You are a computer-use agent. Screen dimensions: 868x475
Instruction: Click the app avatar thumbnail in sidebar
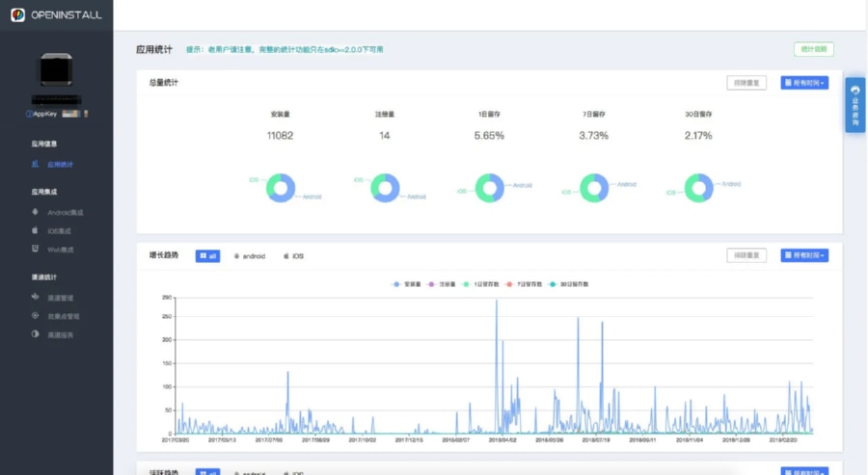click(56, 69)
